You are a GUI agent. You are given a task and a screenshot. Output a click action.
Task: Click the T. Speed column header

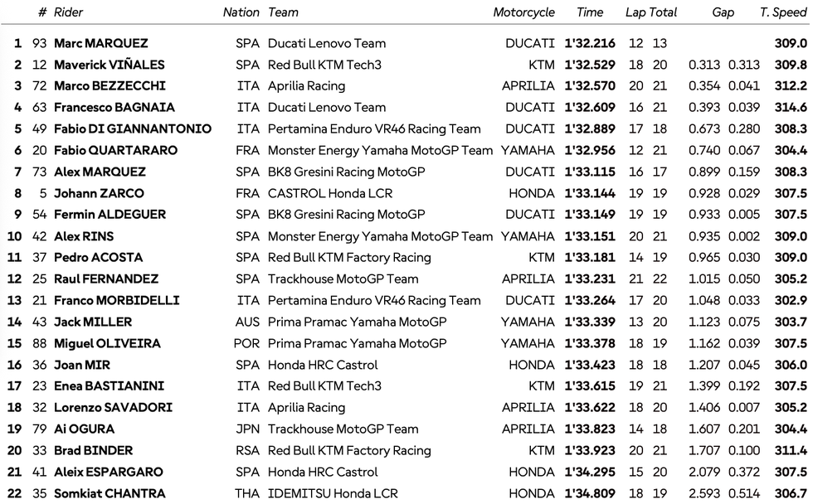[782, 12]
